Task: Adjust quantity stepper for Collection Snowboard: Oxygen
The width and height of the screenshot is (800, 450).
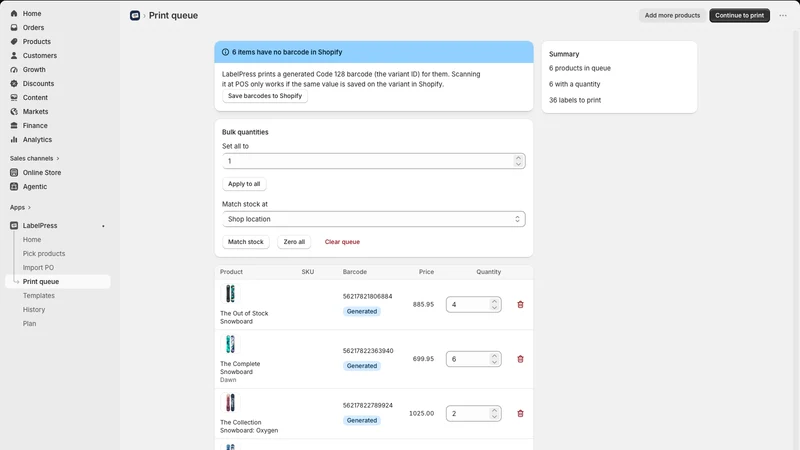Action: 494,414
